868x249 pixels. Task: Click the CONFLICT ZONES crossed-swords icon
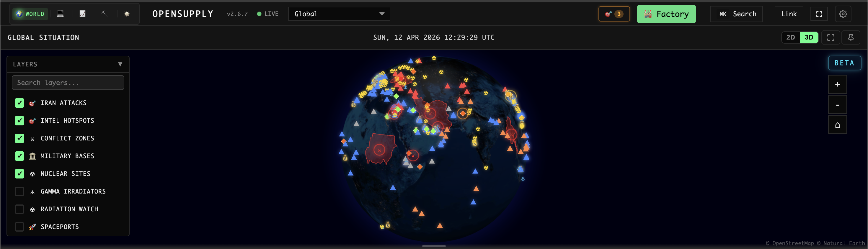click(x=32, y=139)
